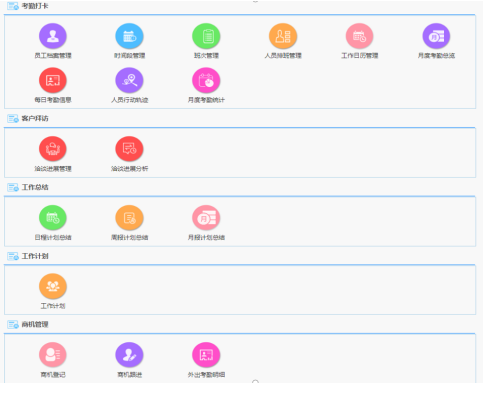Image resolution: width=483 pixels, height=393 pixels.
Task: Open the purple monthly attendance summary icon
Action: point(436,36)
